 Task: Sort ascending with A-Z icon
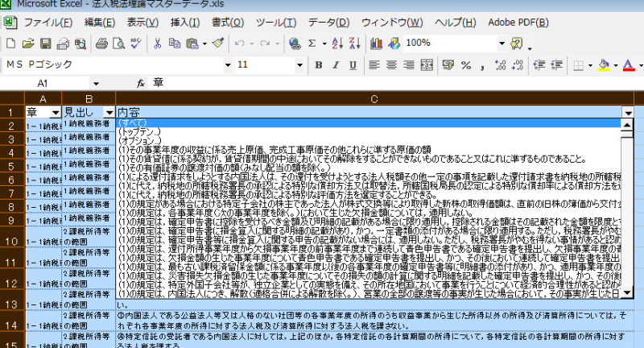click(x=337, y=43)
